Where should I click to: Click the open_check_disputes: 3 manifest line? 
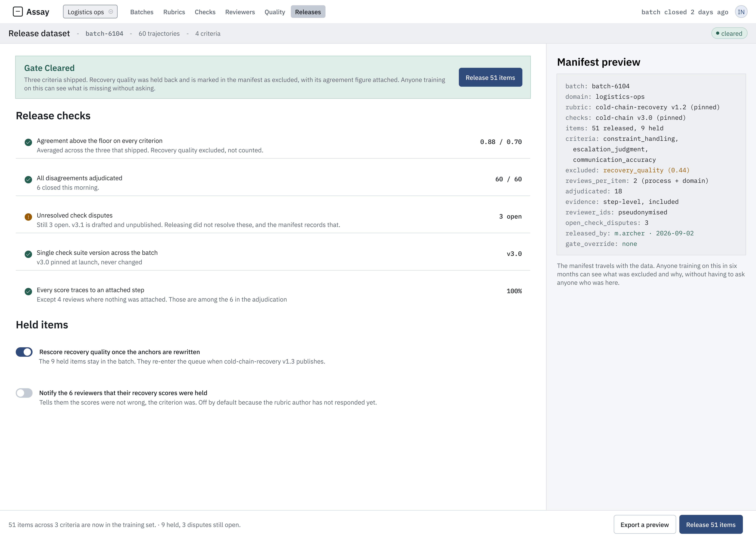coord(607,223)
